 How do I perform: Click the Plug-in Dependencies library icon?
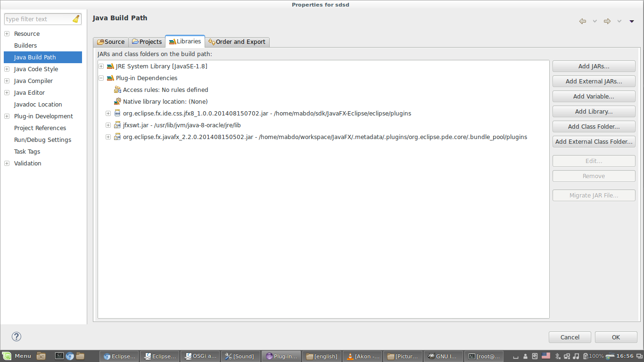point(110,78)
